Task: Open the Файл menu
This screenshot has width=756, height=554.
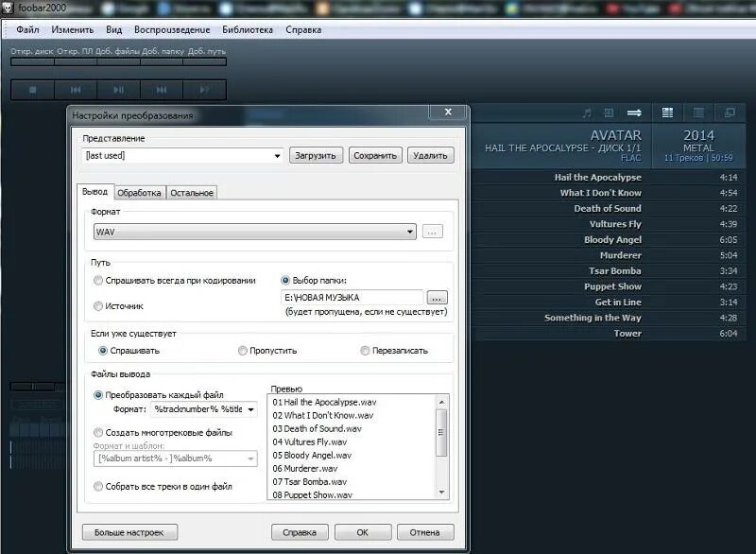Action: point(27,30)
